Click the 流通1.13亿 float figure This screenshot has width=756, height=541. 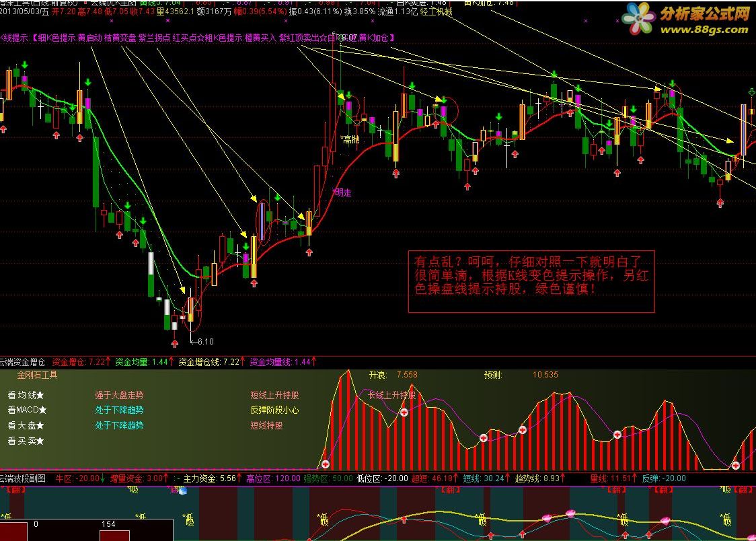pyautogui.click(x=398, y=11)
